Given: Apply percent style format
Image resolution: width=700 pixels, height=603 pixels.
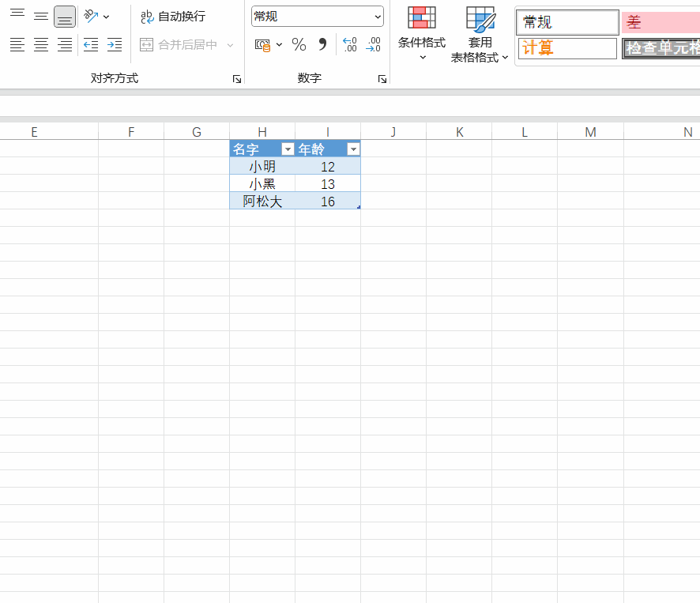Looking at the screenshot, I should tap(299, 45).
